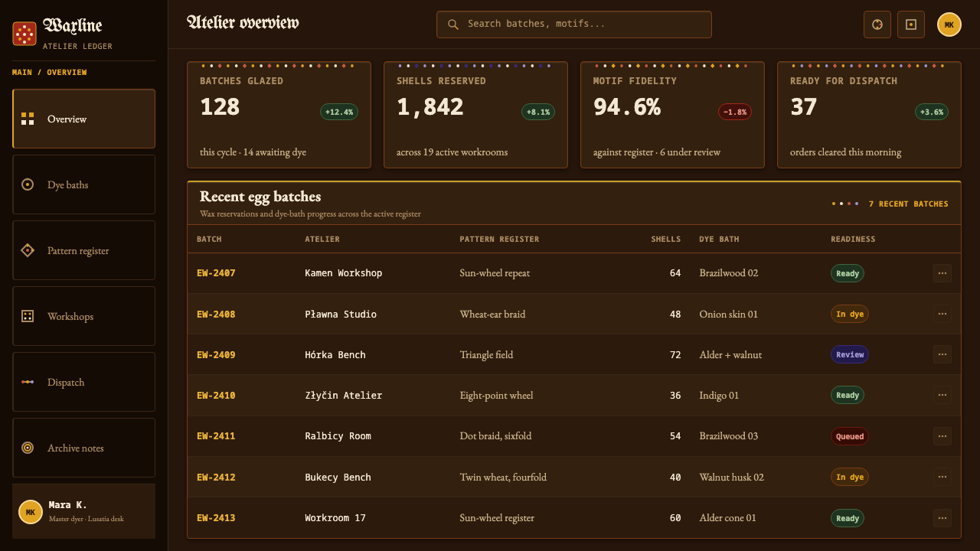Select the Overview sidebar tab

click(83, 119)
